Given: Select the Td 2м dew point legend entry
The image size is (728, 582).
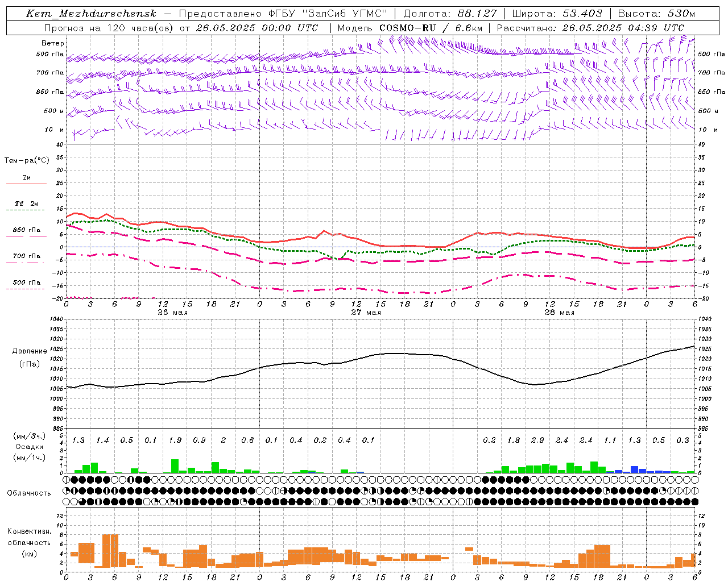Looking at the screenshot, I should pos(27,203).
